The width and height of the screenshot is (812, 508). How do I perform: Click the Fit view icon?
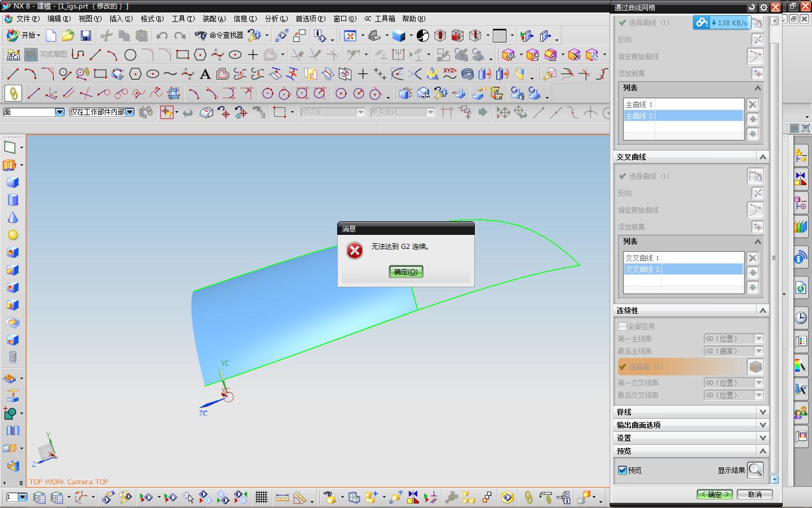point(350,36)
